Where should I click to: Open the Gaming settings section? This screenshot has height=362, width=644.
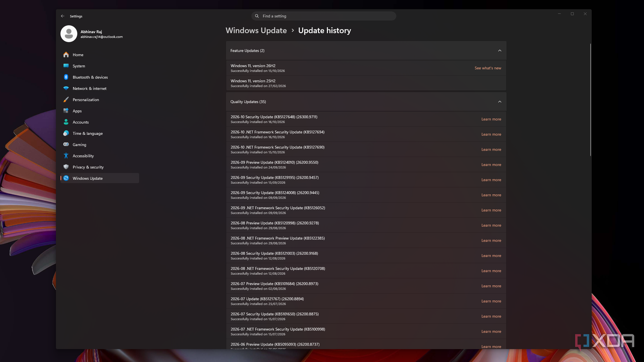point(100,145)
